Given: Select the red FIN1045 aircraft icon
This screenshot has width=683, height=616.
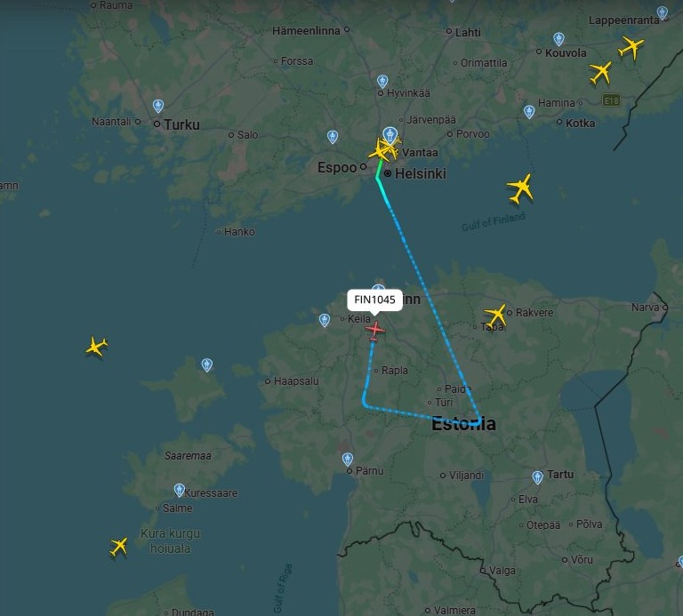Looking at the screenshot, I should [374, 331].
